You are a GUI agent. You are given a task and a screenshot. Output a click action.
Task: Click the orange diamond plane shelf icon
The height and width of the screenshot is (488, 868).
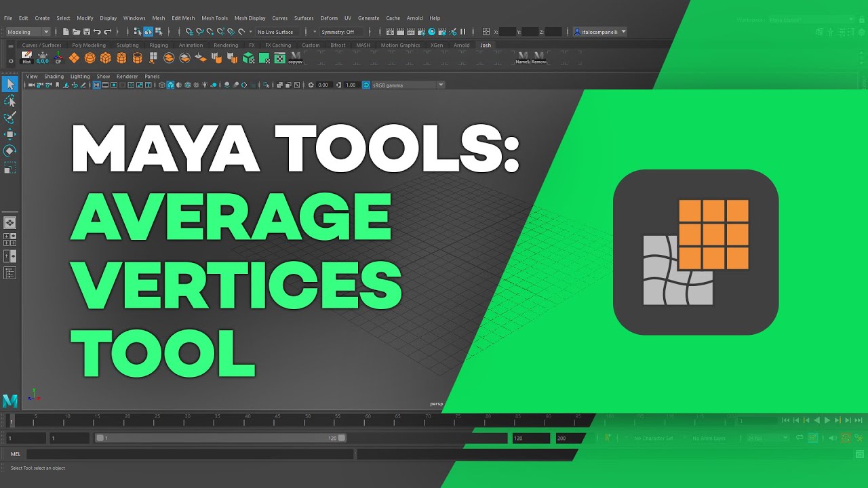tap(74, 58)
